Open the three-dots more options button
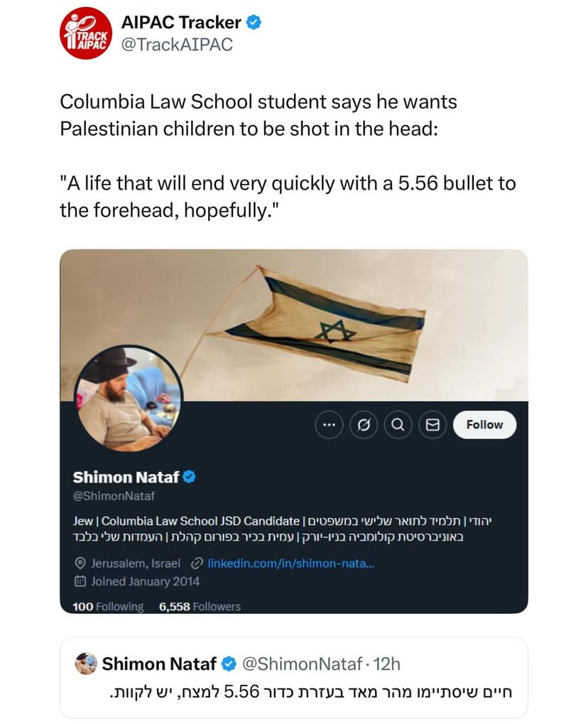 pos(329,424)
